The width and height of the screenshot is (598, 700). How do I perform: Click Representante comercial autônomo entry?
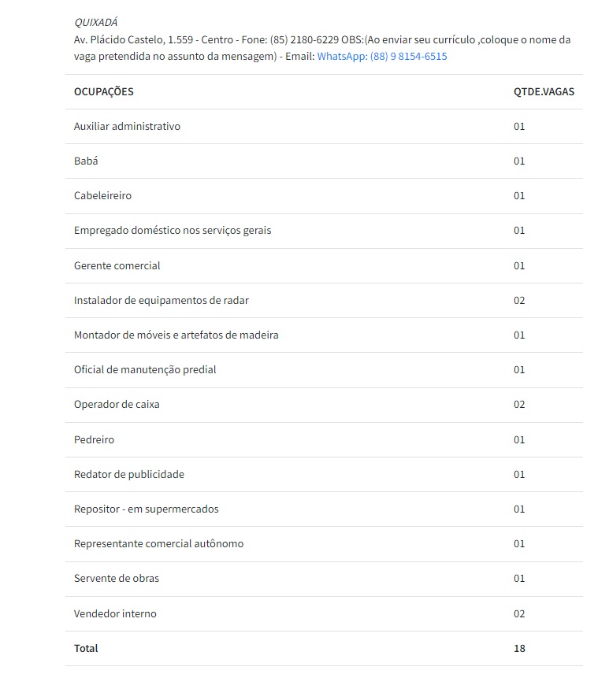[x=158, y=543]
